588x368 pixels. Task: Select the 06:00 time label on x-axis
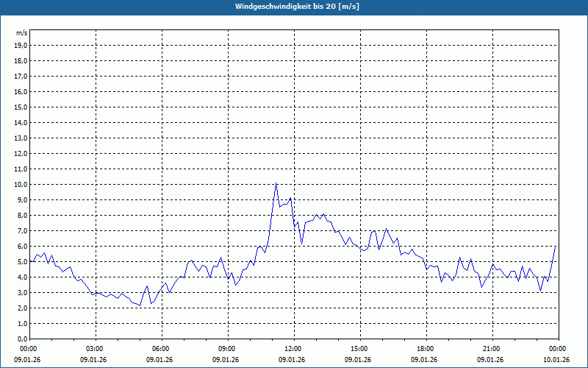[x=161, y=349]
